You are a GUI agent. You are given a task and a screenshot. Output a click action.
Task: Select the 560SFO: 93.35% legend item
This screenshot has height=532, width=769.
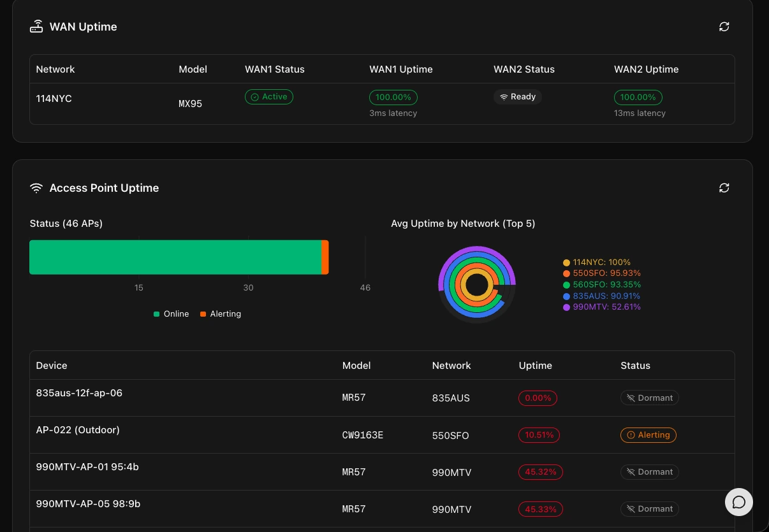point(602,285)
